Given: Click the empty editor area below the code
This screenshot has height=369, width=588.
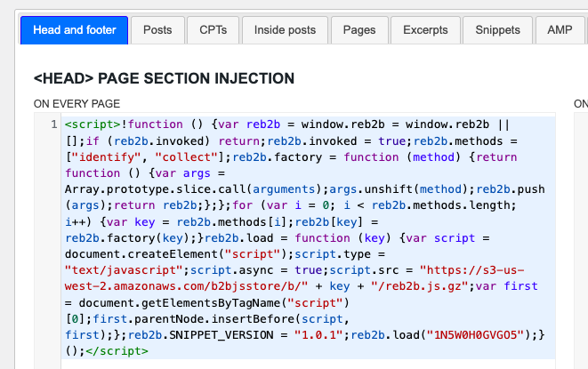Looking at the screenshot, I should tap(302, 364).
